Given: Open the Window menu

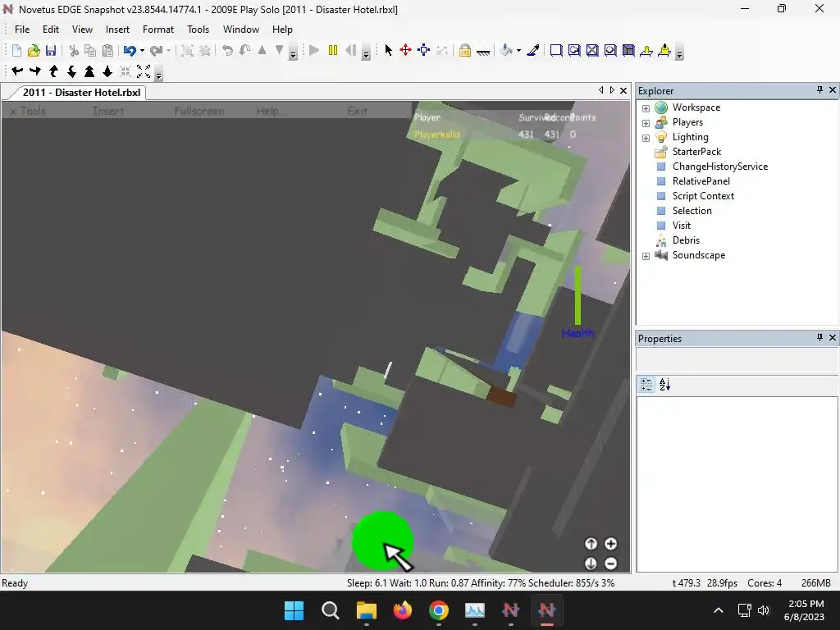Looking at the screenshot, I should tap(241, 30).
